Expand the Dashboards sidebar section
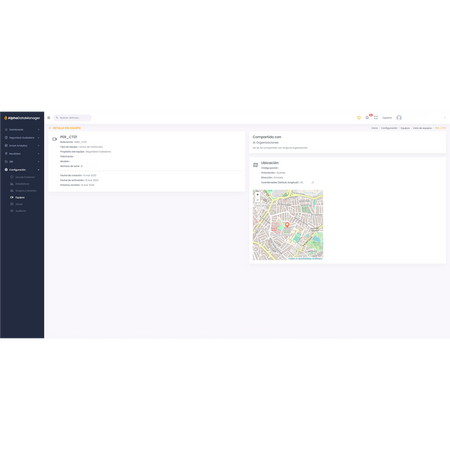 pyautogui.click(x=22, y=130)
